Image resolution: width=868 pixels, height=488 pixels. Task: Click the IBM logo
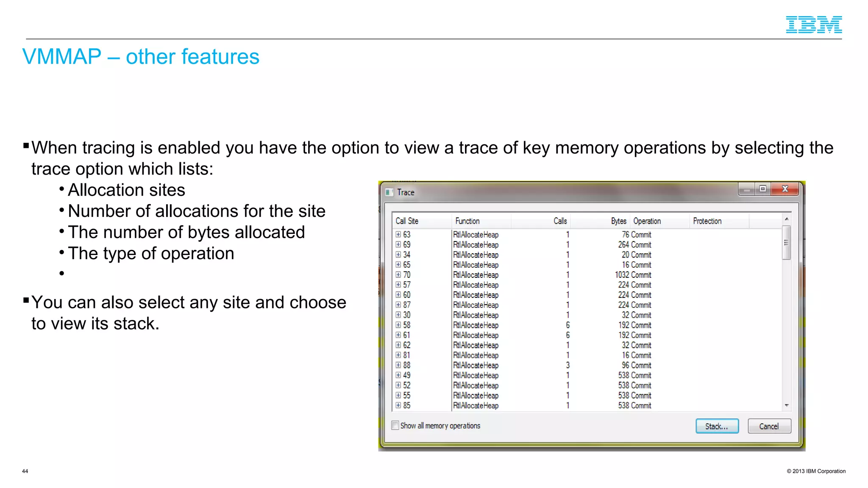click(x=814, y=25)
